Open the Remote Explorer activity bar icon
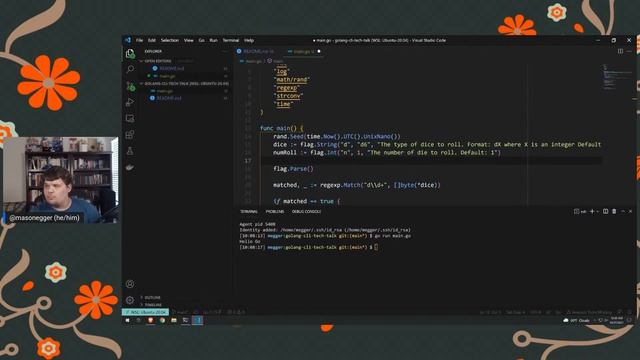 click(130, 118)
